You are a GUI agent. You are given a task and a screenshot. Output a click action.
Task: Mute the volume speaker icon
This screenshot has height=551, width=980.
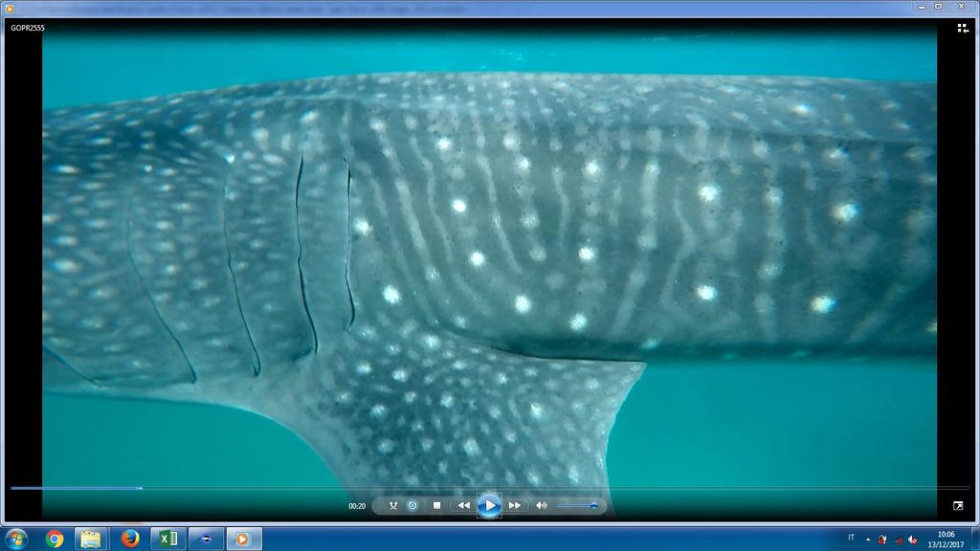click(541, 505)
